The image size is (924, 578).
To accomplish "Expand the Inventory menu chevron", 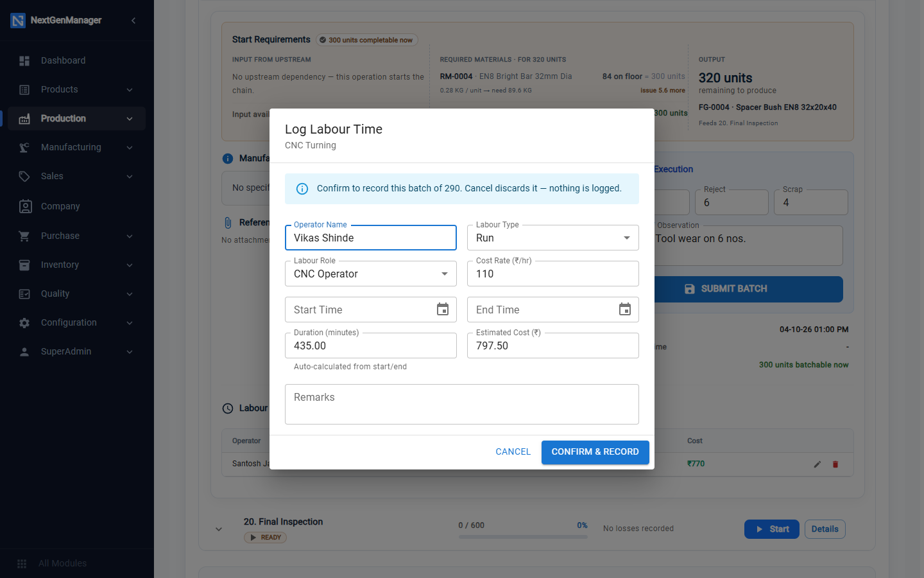I will pos(130,265).
